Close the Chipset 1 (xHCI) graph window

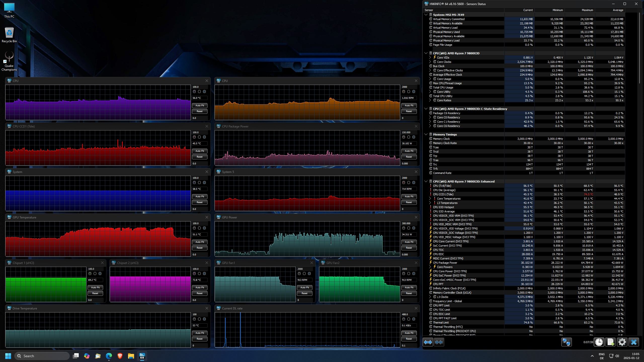click(x=102, y=263)
